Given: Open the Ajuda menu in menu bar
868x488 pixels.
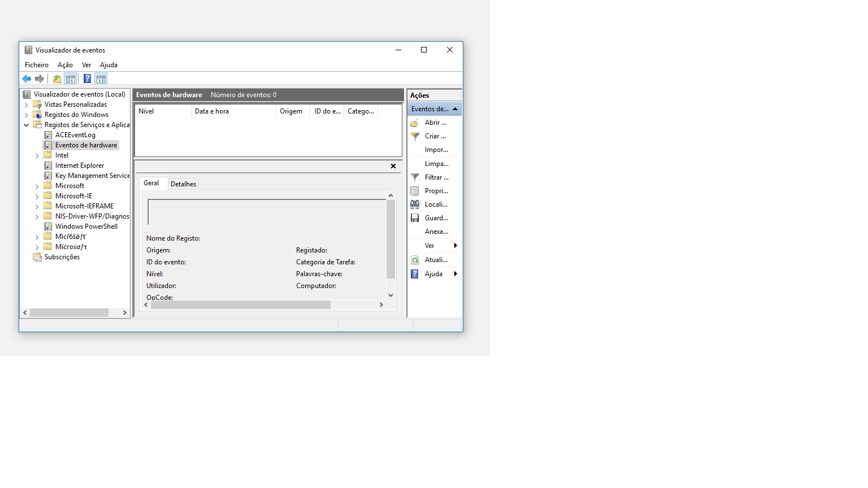Looking at the screenshot, I should (108, 65).
